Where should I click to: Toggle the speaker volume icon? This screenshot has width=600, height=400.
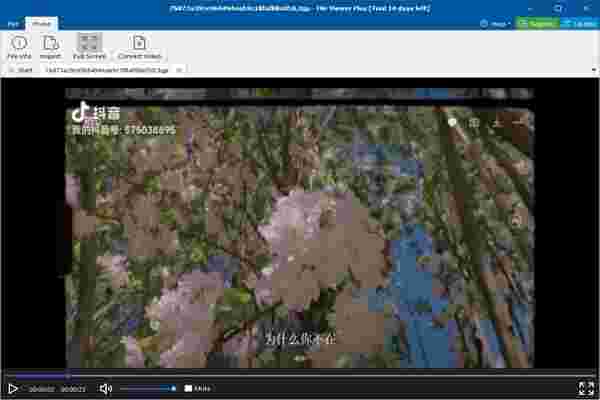106,389
